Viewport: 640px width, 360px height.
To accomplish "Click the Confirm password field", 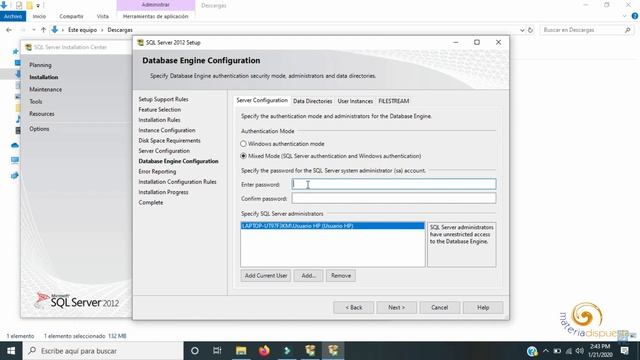I will [x=394, y=198].
